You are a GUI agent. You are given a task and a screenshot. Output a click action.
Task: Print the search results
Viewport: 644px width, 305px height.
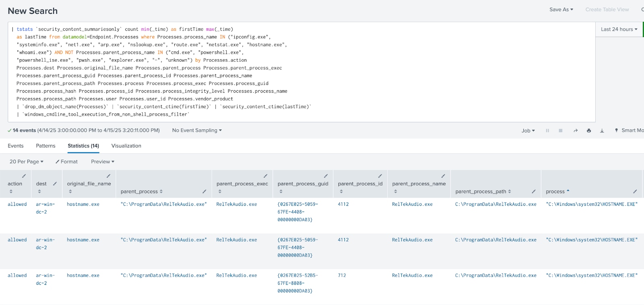[589, 131]
